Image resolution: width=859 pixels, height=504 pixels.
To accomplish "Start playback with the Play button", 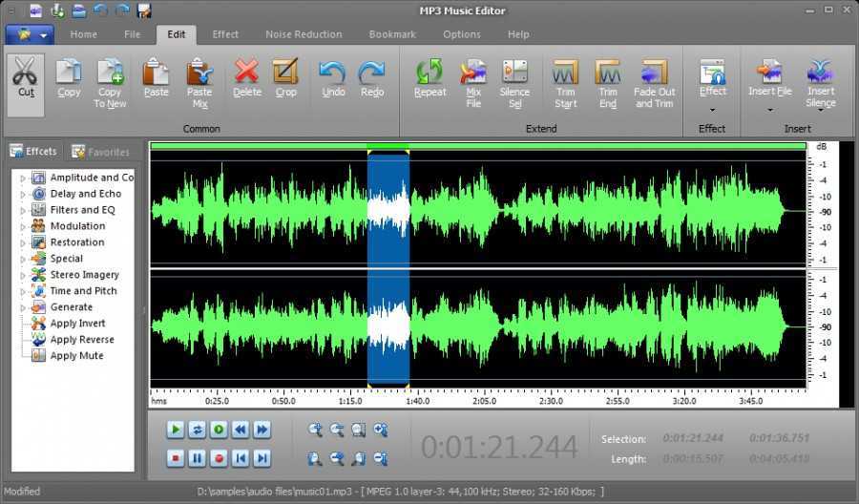I will point(176,430).
